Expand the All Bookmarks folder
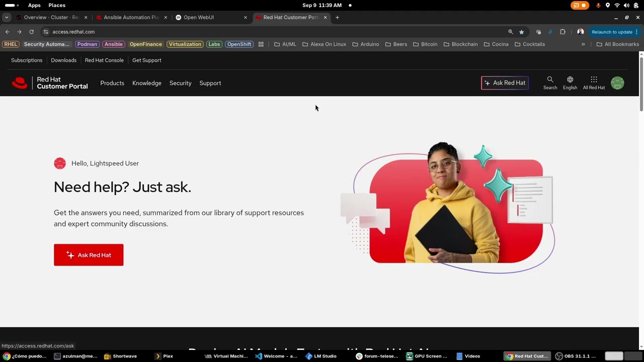The width and height of the screenshot is (644, 362). 617,44
